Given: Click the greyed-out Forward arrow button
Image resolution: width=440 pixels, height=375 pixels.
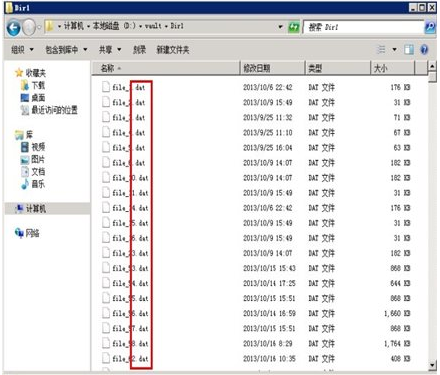Looking at the screenshot, I should point(29,27).
